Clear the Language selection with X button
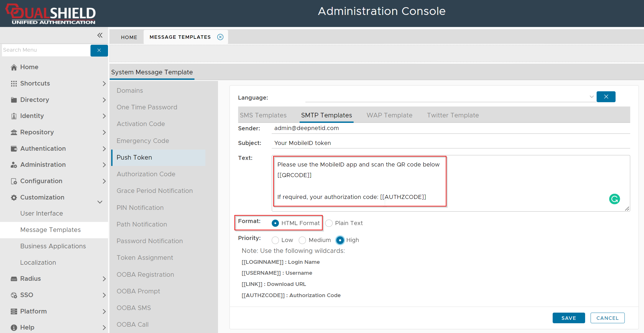644x333 pixels. [606, 97]
